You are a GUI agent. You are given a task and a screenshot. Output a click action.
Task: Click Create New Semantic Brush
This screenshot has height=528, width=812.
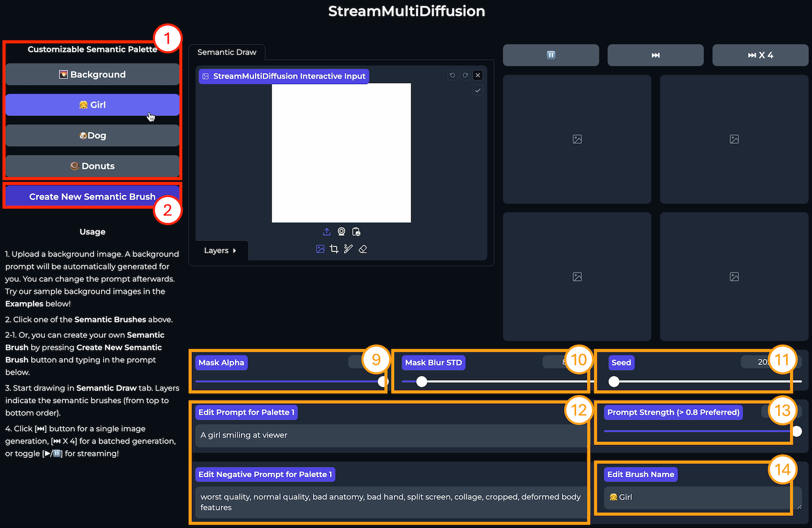coord(93,196)
